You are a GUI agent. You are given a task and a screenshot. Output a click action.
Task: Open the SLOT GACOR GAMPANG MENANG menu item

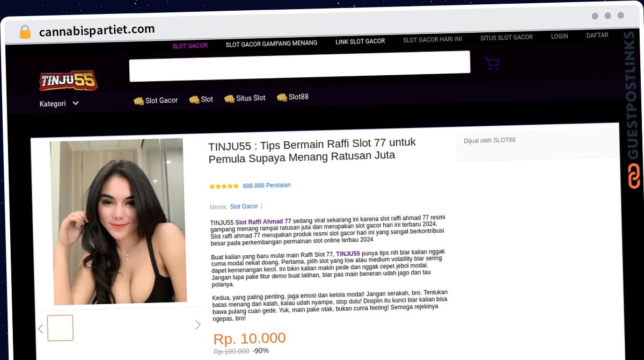click(271, 44)
